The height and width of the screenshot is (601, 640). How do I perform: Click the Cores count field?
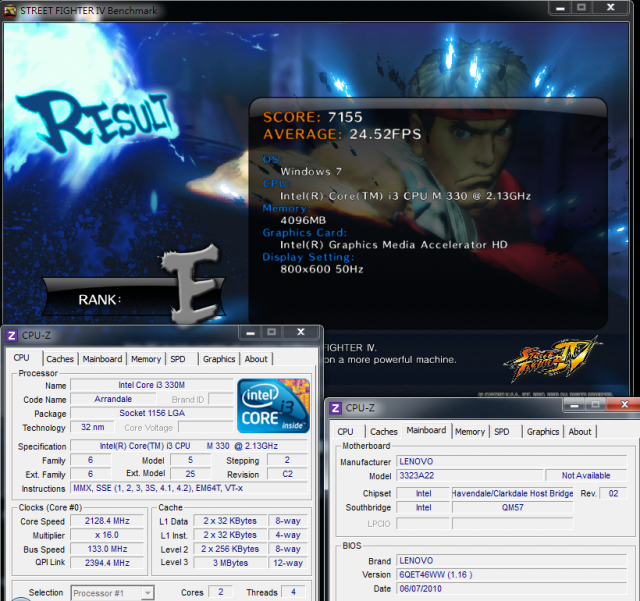220,592
